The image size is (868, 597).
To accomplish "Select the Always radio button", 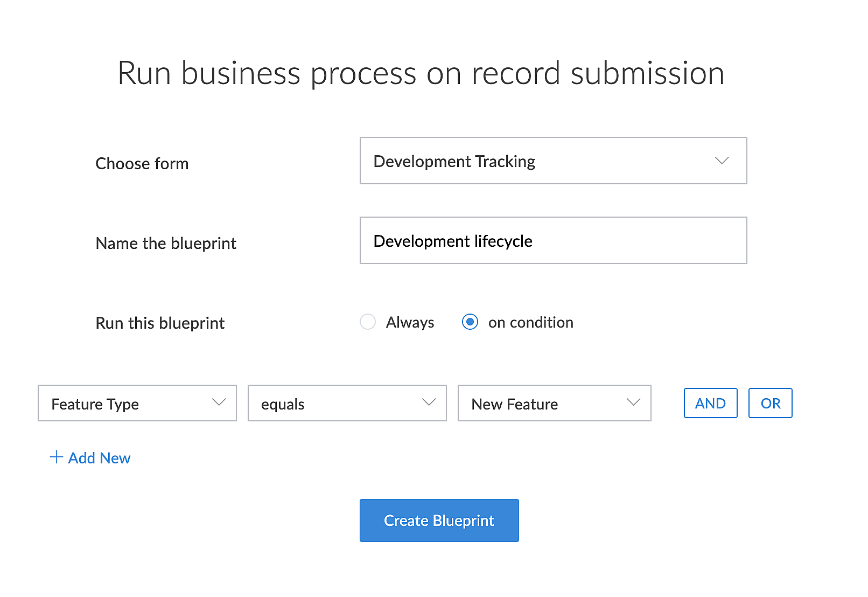I will tap(368, 322).
